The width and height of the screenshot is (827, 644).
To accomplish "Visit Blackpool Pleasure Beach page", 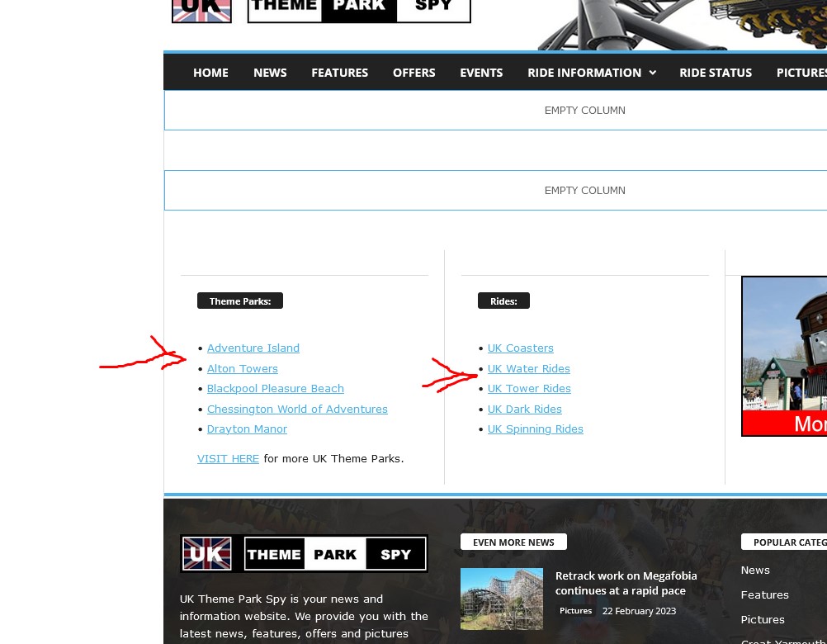I will 276,389.
